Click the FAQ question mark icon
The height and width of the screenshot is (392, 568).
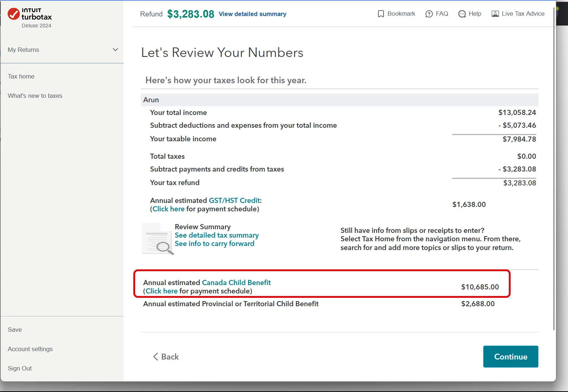coord(429,14)
